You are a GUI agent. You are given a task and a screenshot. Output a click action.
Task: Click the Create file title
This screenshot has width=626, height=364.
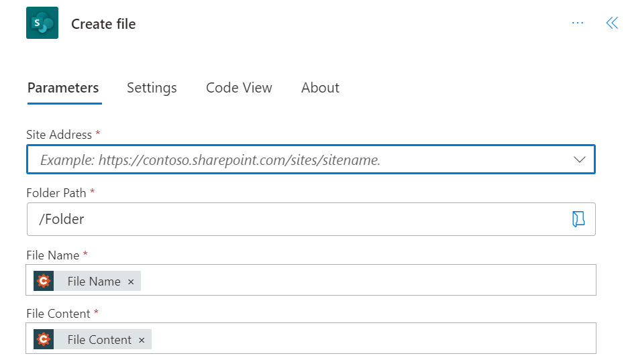[103, 24]
